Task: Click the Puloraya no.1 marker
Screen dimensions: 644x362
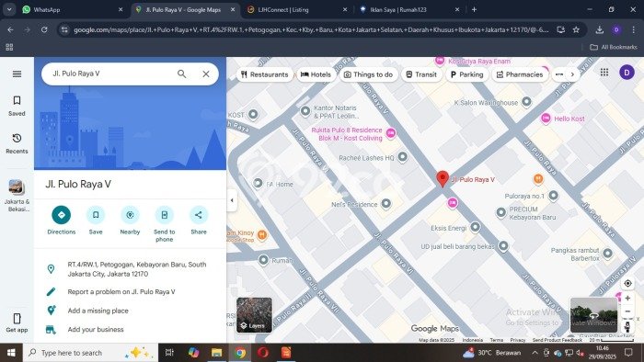Action: click(553, 196)
